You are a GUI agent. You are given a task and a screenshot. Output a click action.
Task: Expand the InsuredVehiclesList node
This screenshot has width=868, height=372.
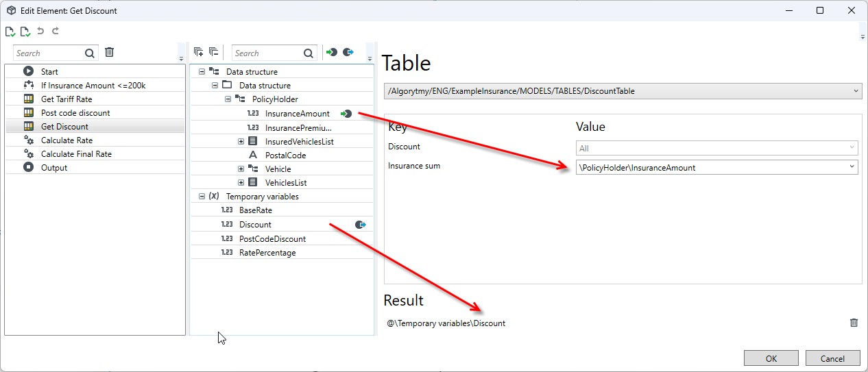point(241,141)
